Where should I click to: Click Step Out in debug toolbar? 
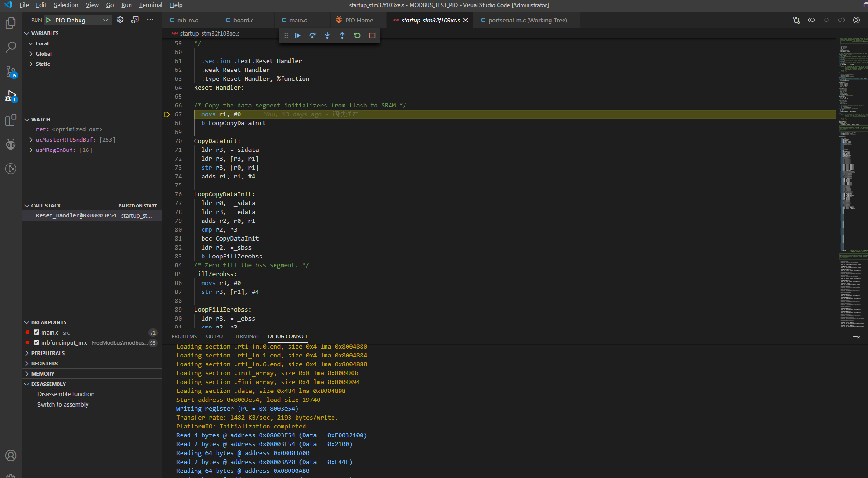coord(342,36)
